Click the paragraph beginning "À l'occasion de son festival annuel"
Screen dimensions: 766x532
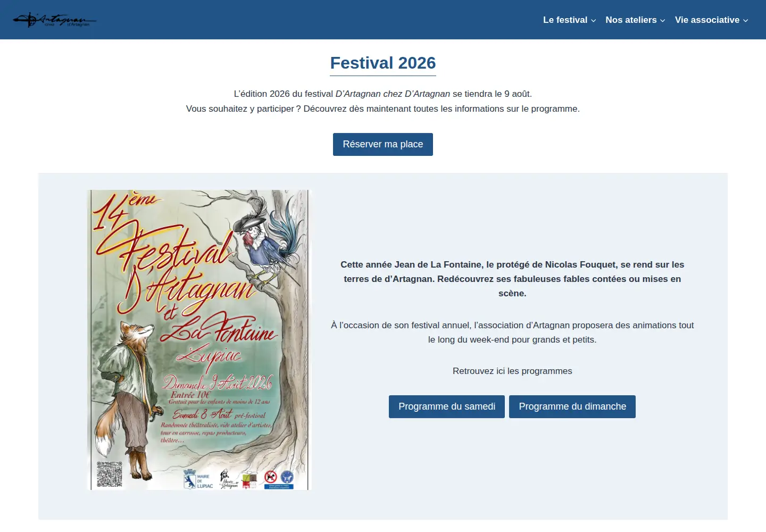512,332
